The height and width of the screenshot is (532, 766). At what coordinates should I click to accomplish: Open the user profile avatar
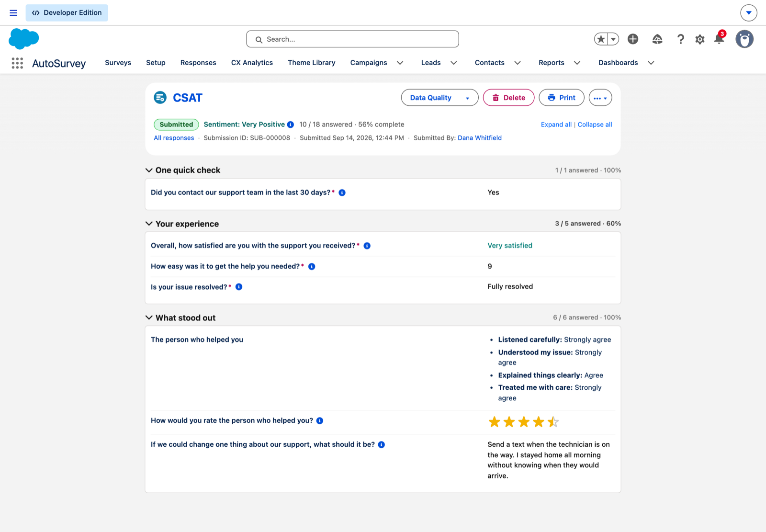[x=744, y=39]
